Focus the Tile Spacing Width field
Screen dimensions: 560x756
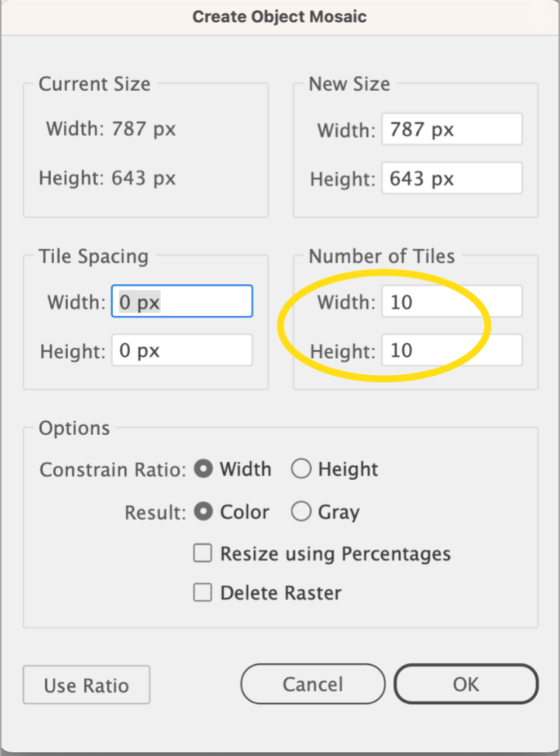[x=182, y=301]
